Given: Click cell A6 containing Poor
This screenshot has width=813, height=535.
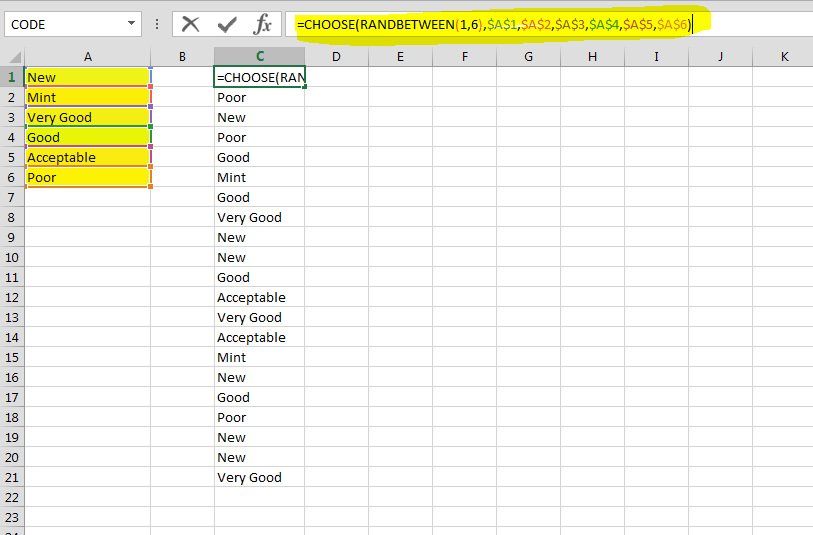Looking at the screenshot, I should coord(88,177).
